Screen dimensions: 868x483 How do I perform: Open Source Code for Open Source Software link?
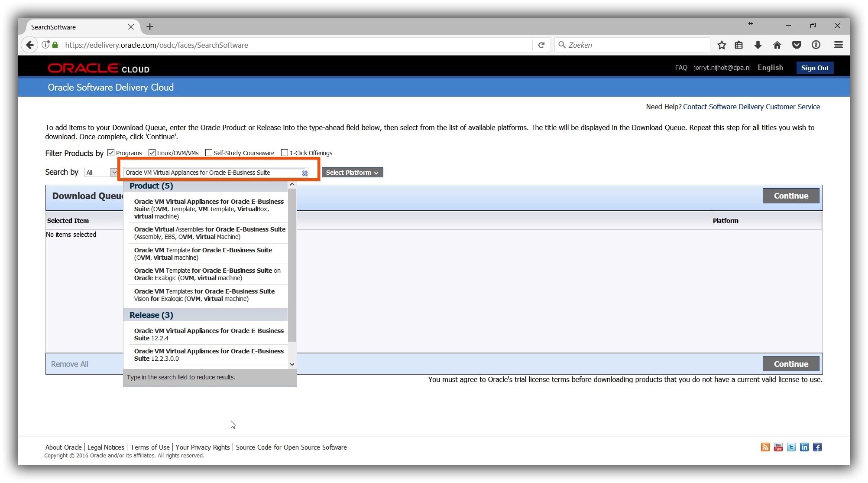tap(291, 447)
